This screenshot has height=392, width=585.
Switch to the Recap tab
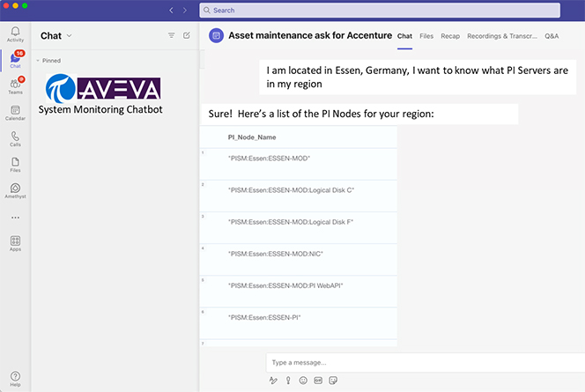tap(450, 36)
